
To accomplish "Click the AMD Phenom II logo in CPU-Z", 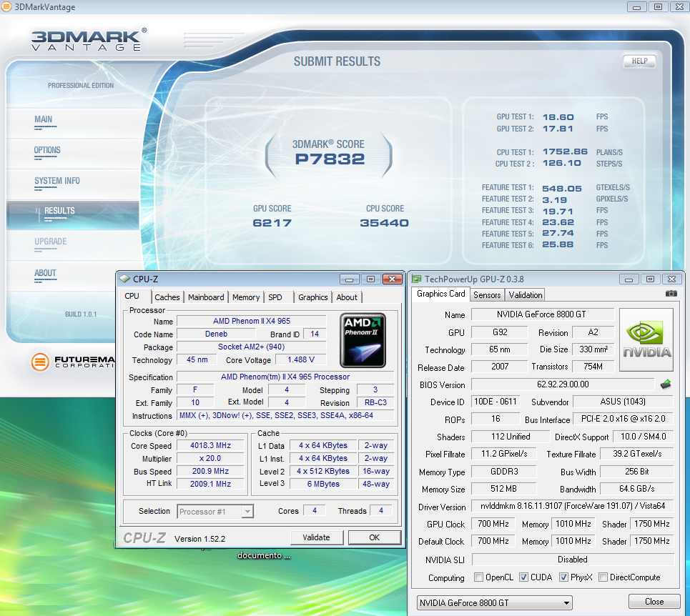I will click(363, 340).
